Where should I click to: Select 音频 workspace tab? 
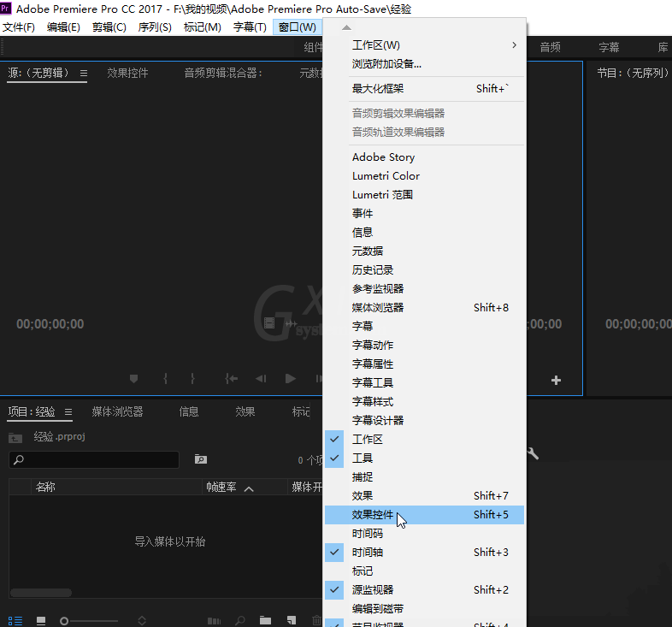click(551, 47)
